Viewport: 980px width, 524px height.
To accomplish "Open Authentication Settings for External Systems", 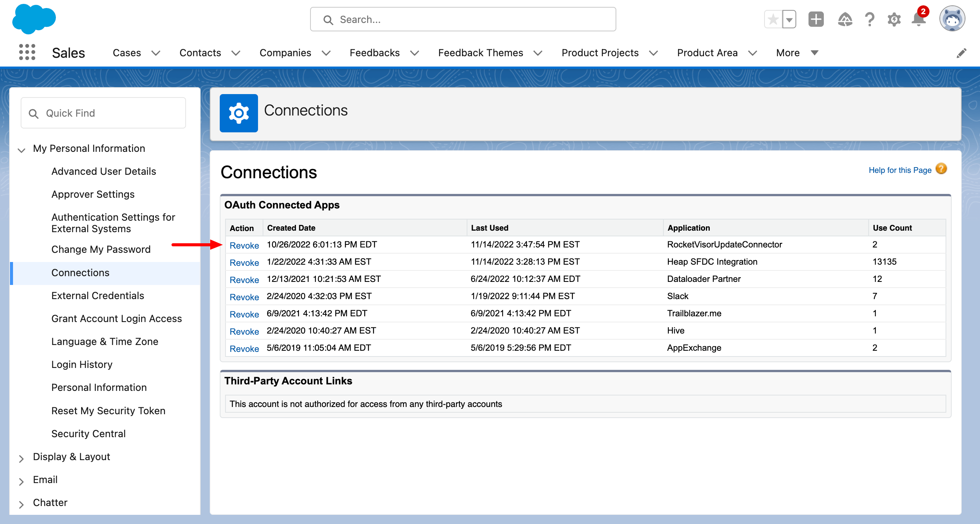I will [113, 223].
